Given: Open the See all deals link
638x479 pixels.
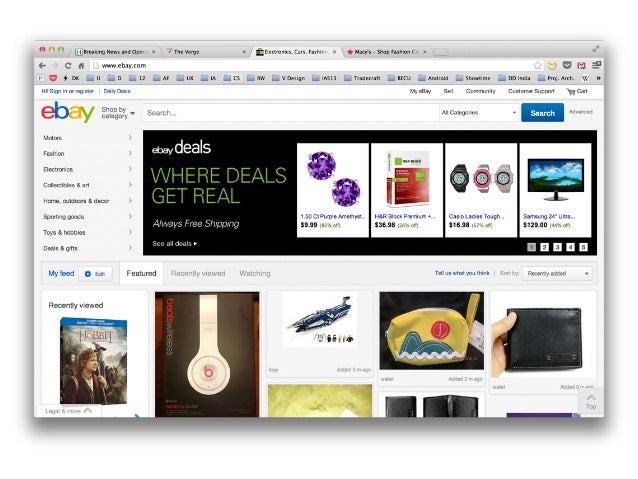Looking at the screenshot, I should point(175,243).
